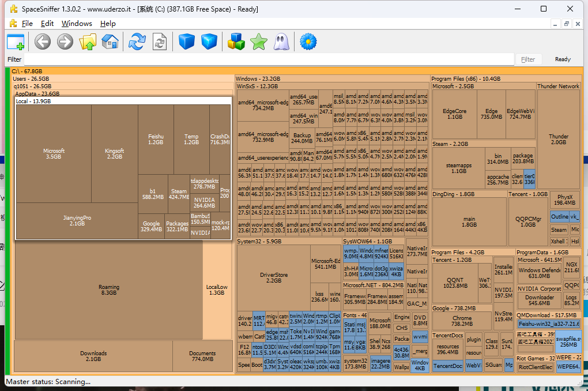Restore the inner document window

pos(567,24)
